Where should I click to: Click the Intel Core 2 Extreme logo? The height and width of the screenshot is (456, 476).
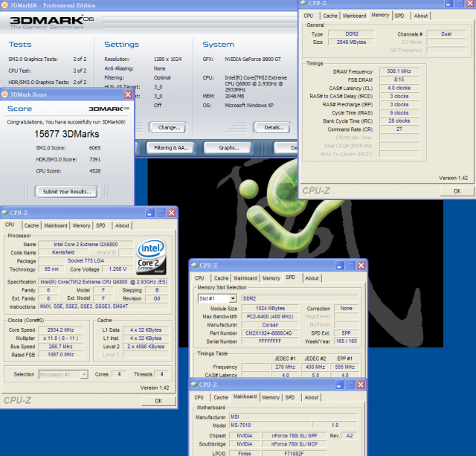click(x=152, y=257)
